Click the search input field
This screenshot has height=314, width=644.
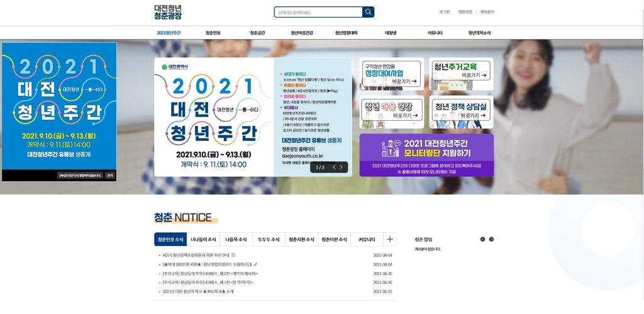[x=318, y=12]
